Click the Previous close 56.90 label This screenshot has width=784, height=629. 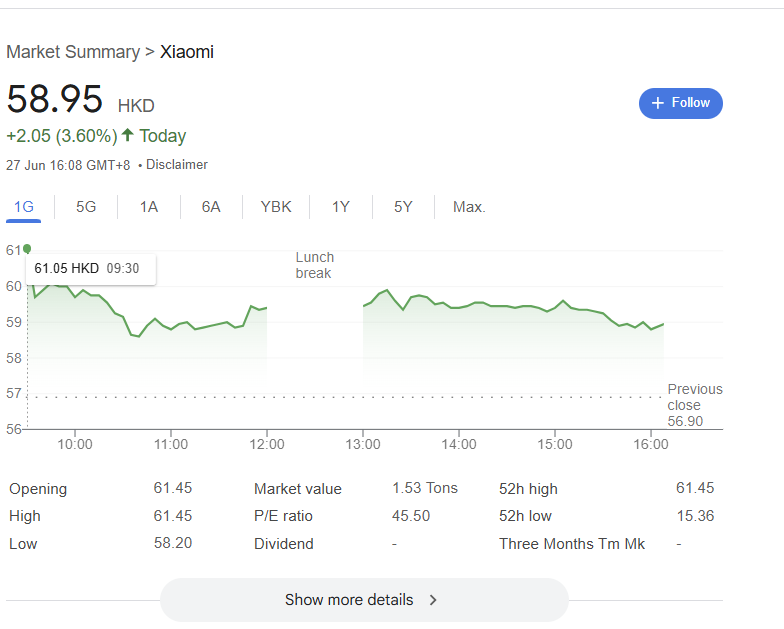694,405
